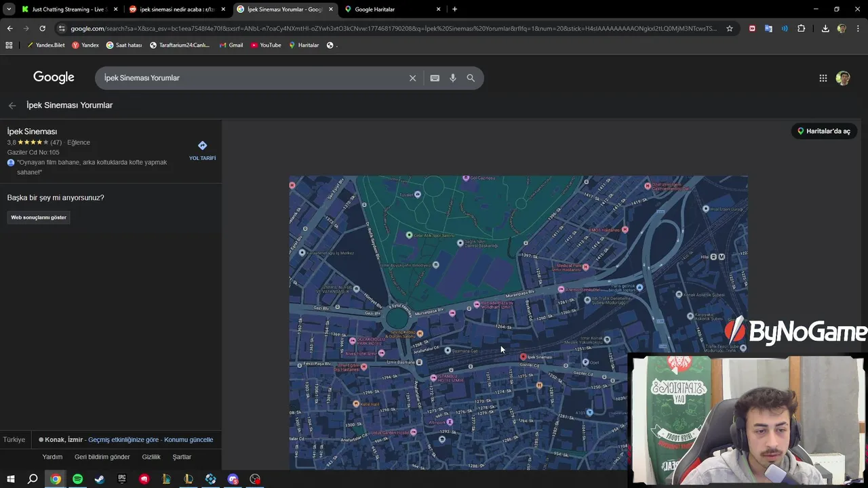Clear the search box text

click(x=412, y=78)
